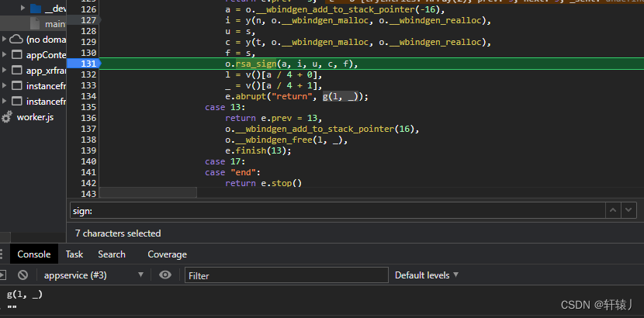Open the drawer options dots icon
The image size is (644, 318).
pos(2,254)
